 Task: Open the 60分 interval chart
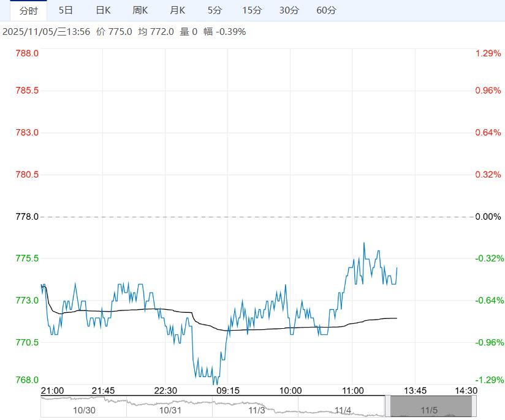tap(326, 10)
